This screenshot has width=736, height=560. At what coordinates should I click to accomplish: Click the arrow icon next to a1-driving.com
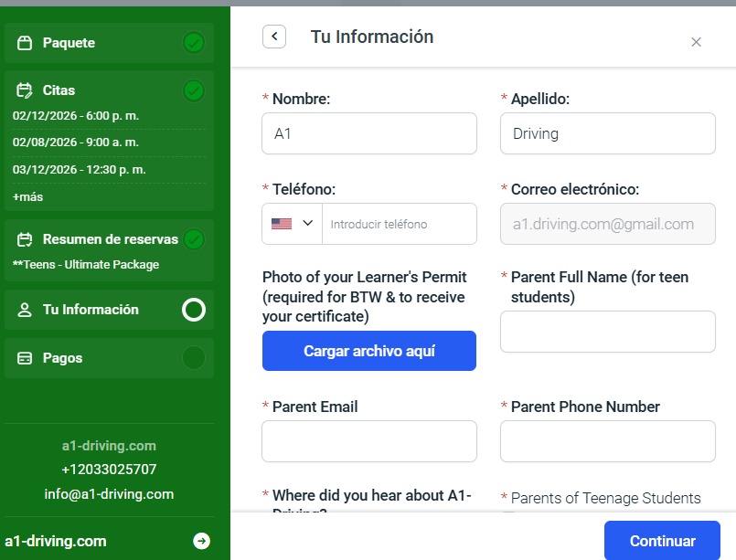[201, 541]
